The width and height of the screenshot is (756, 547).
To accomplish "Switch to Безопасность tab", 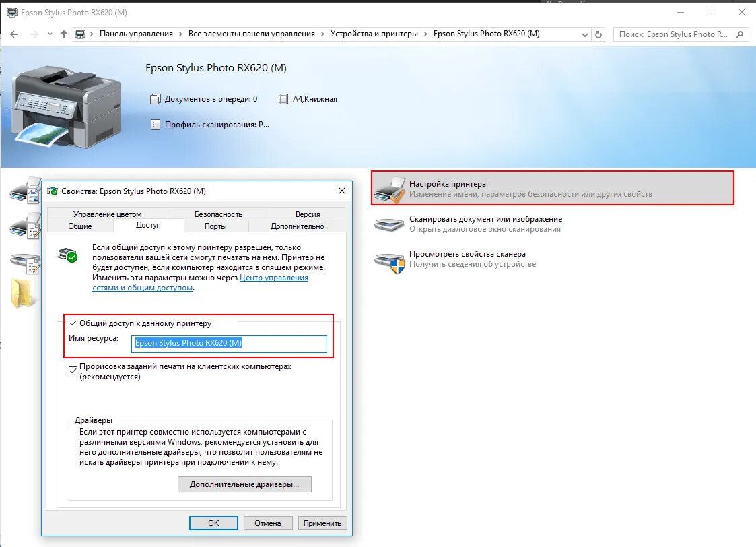I will pos(218,214).
